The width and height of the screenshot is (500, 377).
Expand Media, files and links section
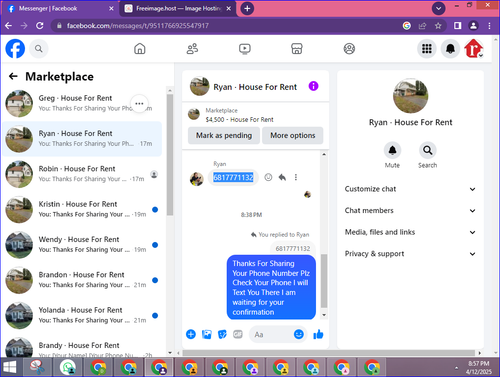tap(410, 232)
